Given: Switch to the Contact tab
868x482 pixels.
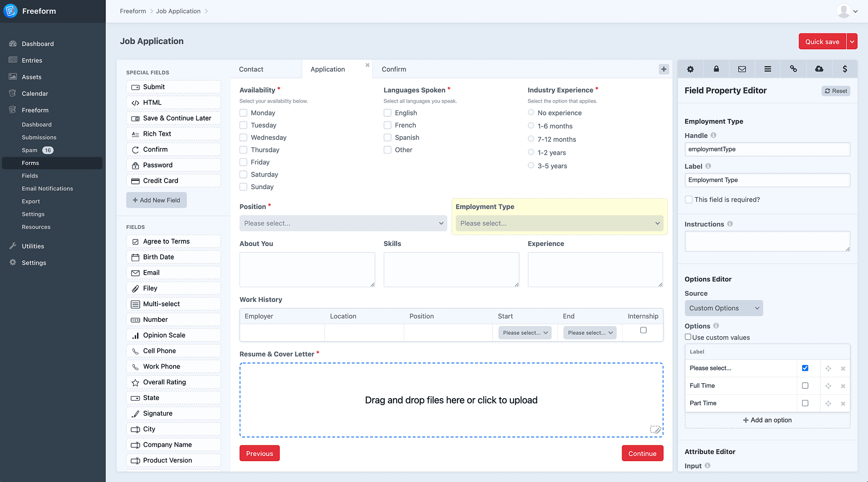Looking at the screenshot, I should coord(251,69).
